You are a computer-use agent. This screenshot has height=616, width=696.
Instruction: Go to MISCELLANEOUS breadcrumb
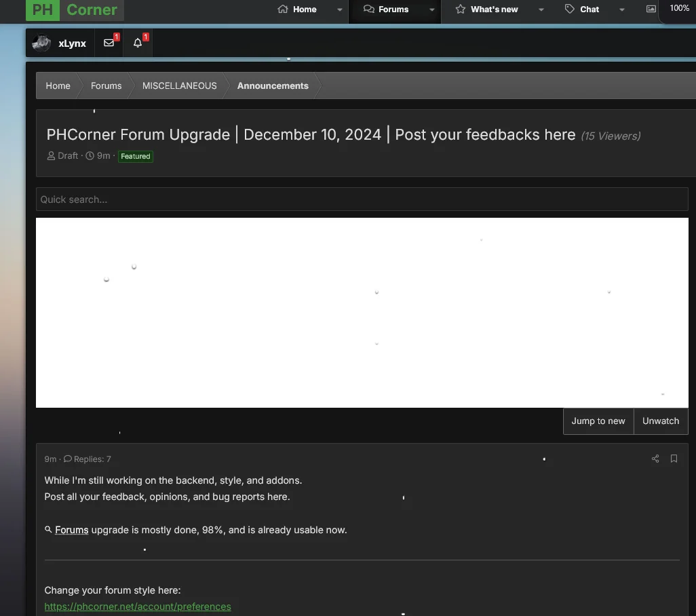(x=179, y=85)
